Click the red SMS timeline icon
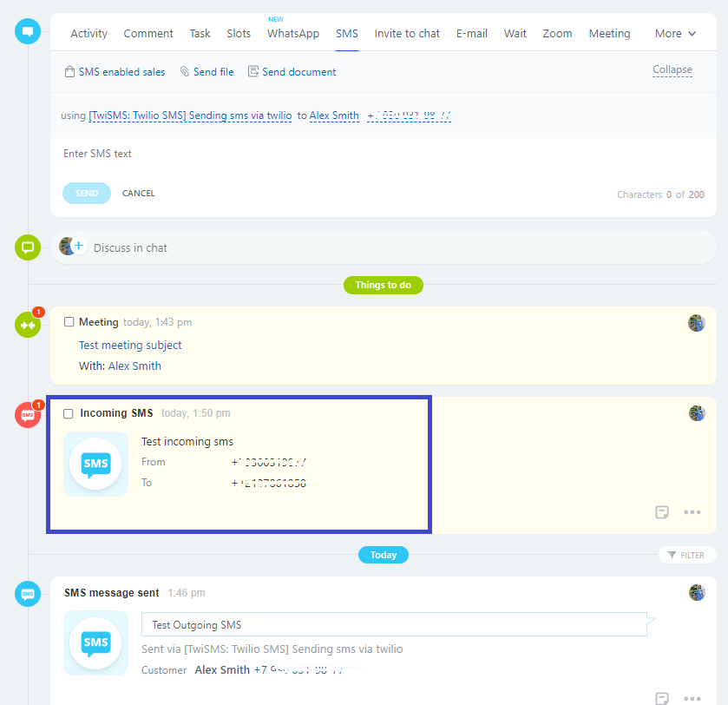This screenshot has height=705, width=728. [x=28, y=415]
